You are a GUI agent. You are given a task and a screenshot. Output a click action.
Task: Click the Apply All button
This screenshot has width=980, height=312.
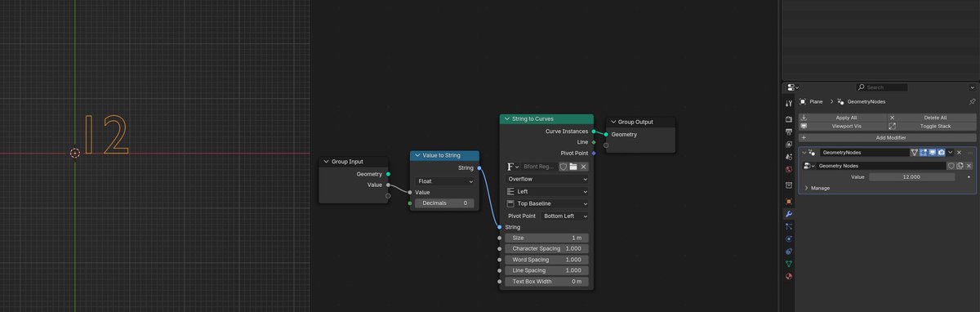pos(842,118)
